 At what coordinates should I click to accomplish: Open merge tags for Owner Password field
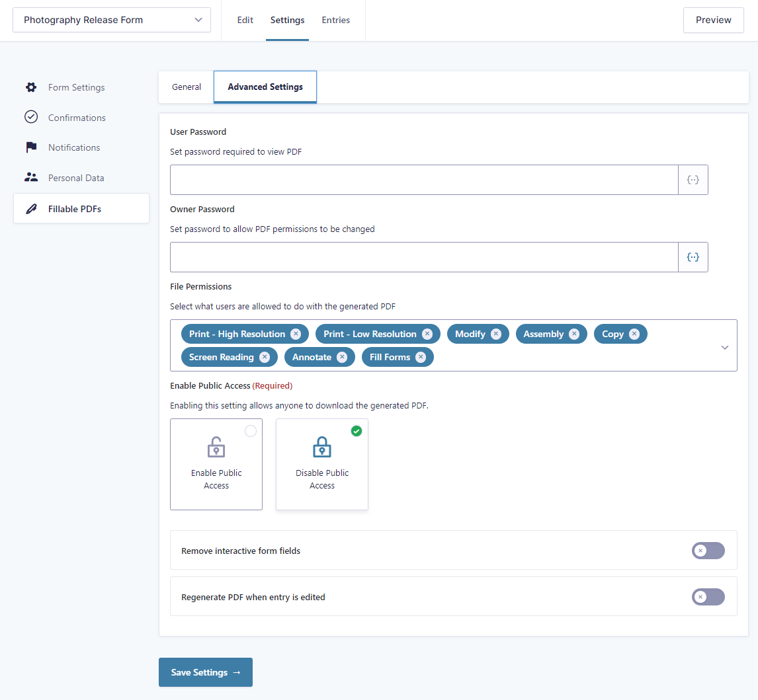(693, 256)
